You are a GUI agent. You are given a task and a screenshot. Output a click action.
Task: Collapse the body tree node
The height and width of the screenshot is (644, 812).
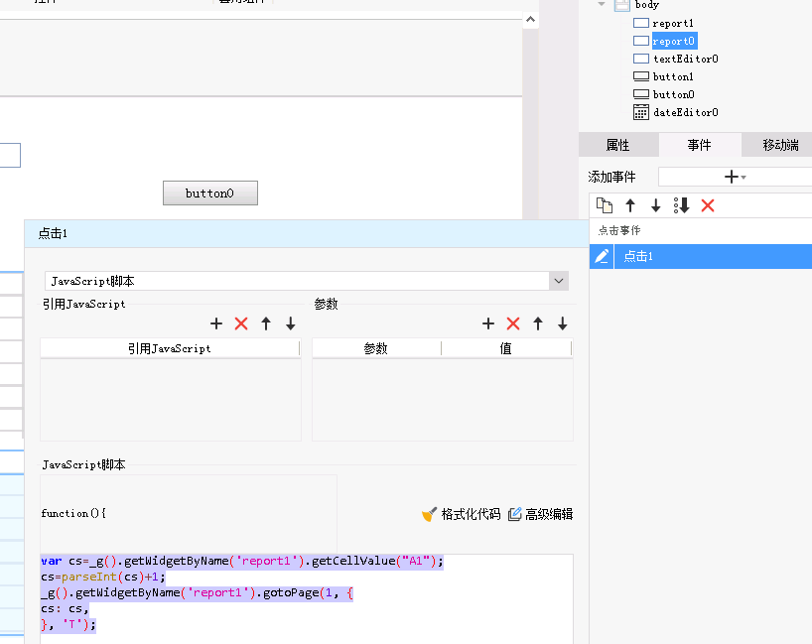pos(602,4)
